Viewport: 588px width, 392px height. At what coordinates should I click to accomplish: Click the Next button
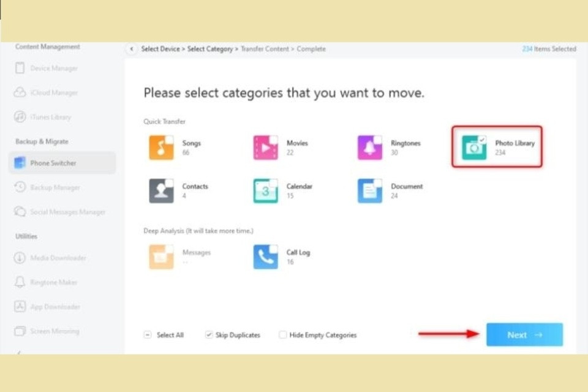524,334
